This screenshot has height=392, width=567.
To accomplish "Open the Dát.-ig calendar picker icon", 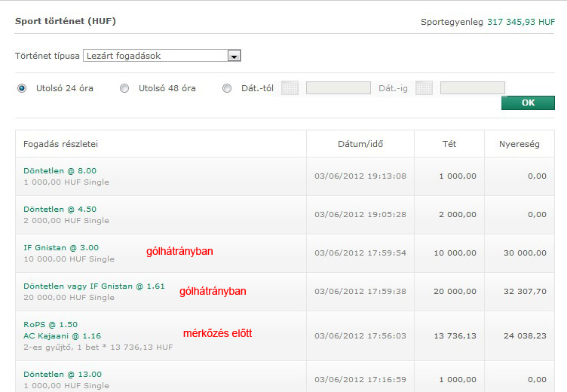I will pos(424,88).
